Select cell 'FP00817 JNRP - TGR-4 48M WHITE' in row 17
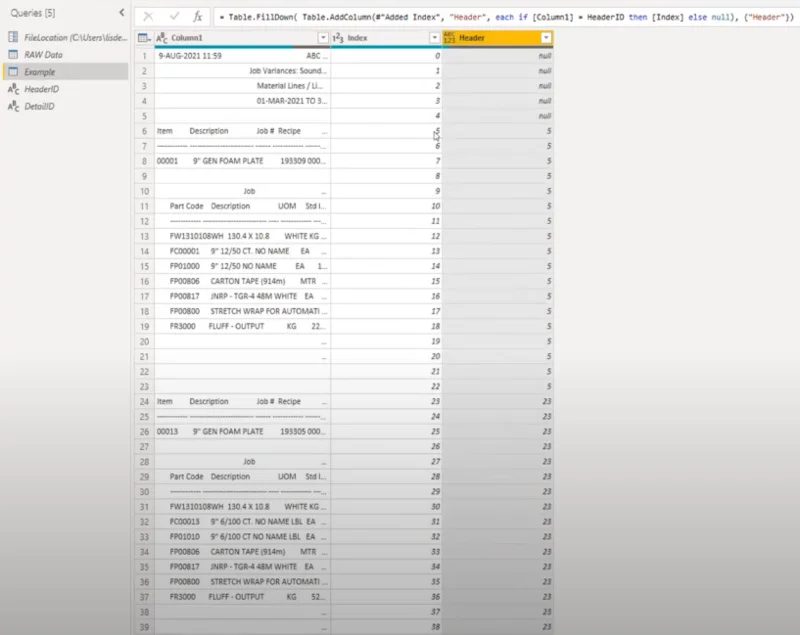The height and width of the screenshot is (635, 800). tap(242, 296)
